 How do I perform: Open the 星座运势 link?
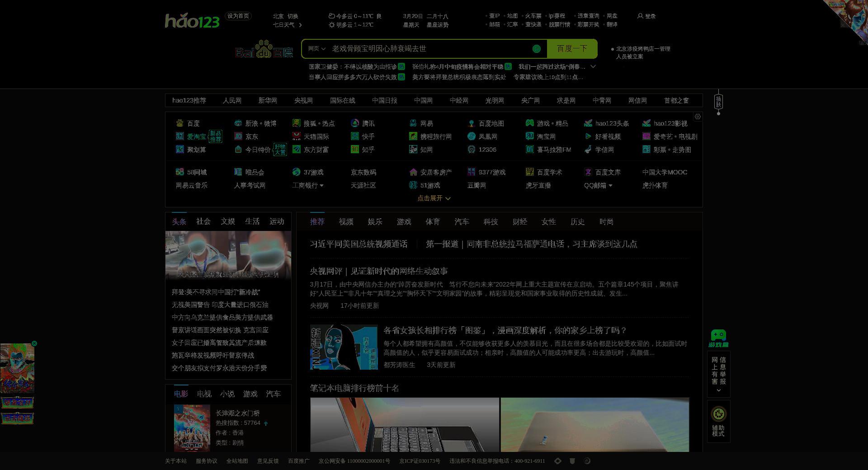click(438, 25)
